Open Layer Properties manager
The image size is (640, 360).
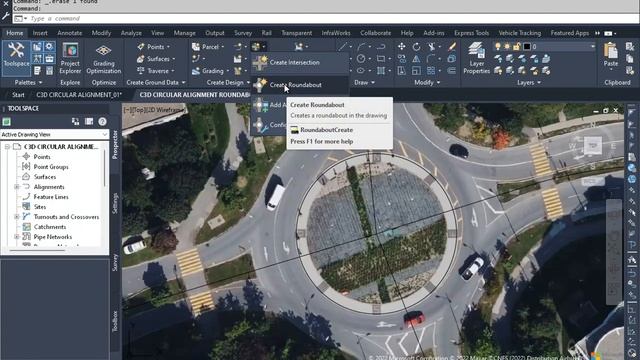[476, 58]
